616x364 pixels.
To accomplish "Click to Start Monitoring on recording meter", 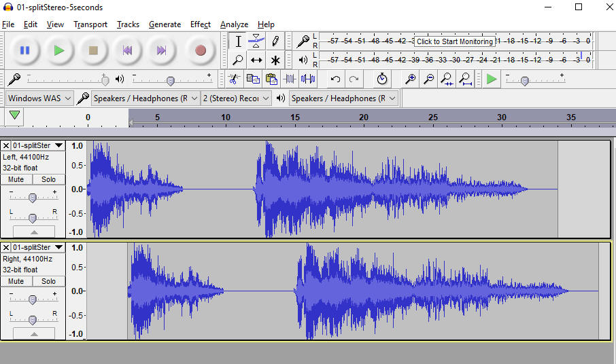I will 454,41.
